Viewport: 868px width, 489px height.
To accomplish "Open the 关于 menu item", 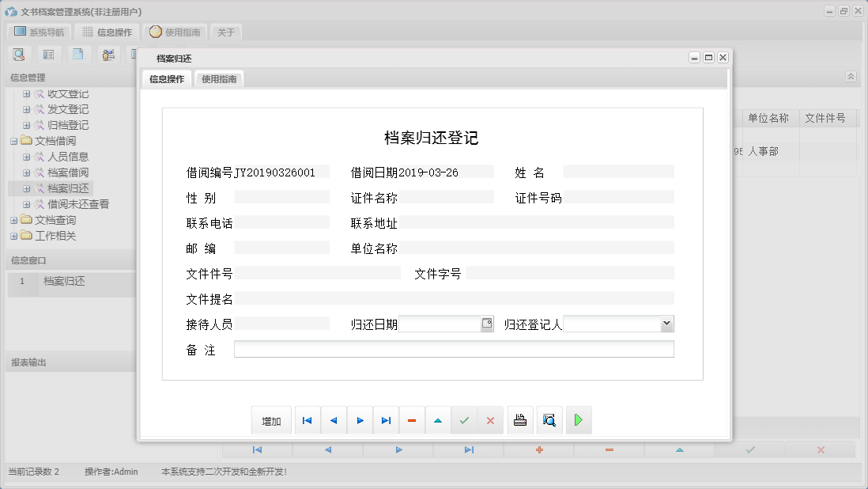I will 226,32.
